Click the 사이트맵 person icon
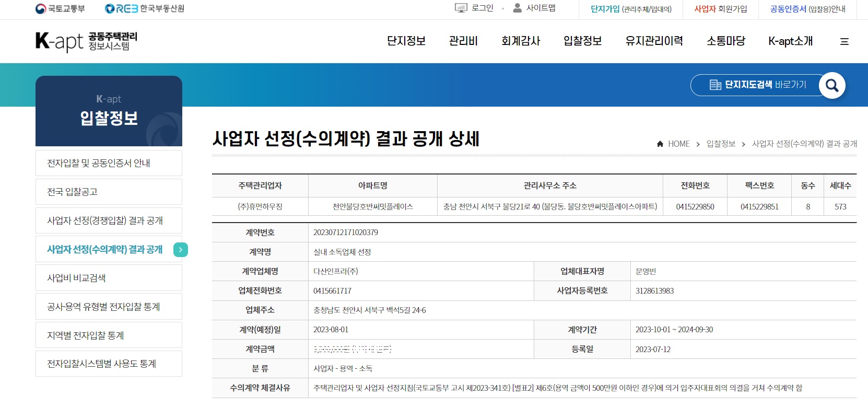Screen dimensions: 868x407 (x=517, y=8)
